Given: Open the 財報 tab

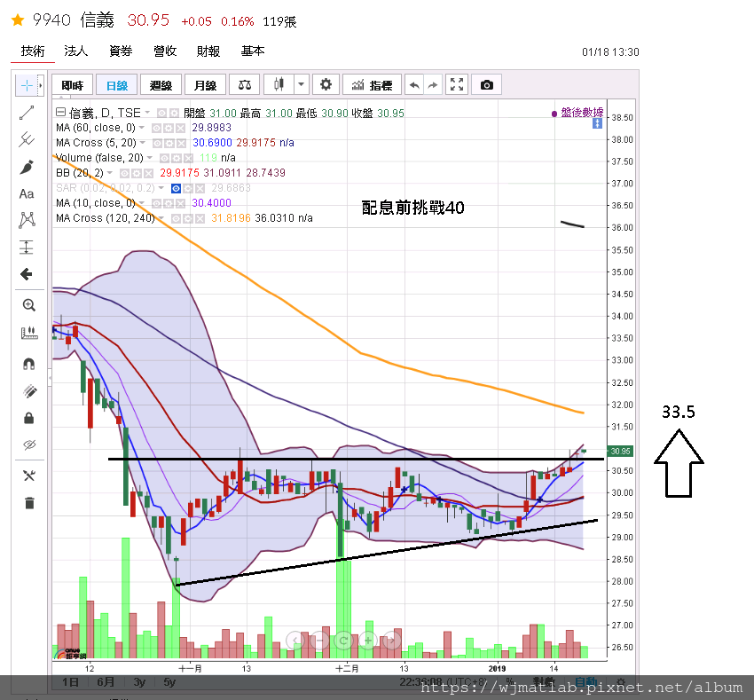Looking at the screenshot, I should coord(208,51).
